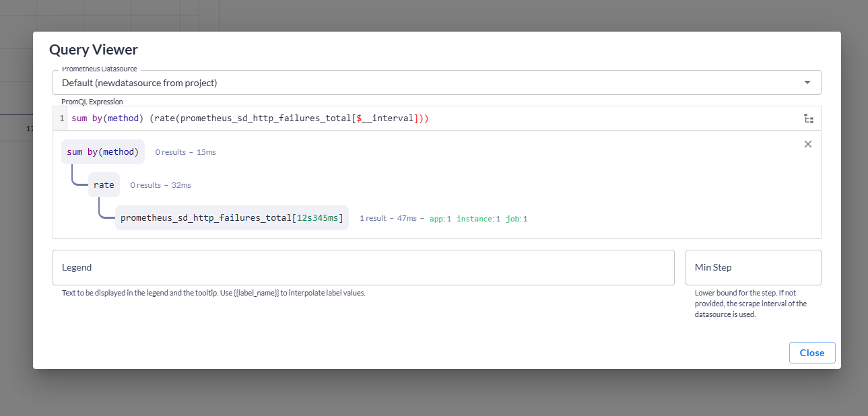
Task: Open the Prometheus Datasource select field
Action: tap(431, 83)
